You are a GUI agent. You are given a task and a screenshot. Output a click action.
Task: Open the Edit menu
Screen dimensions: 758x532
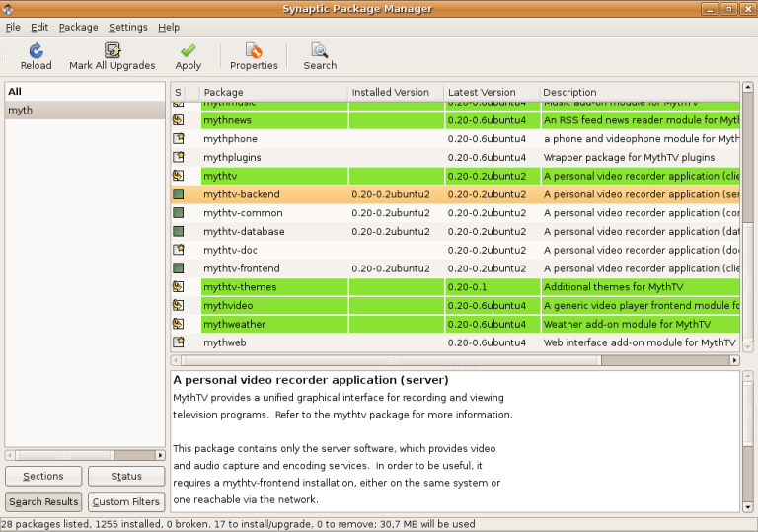click(x=39, y=27)
